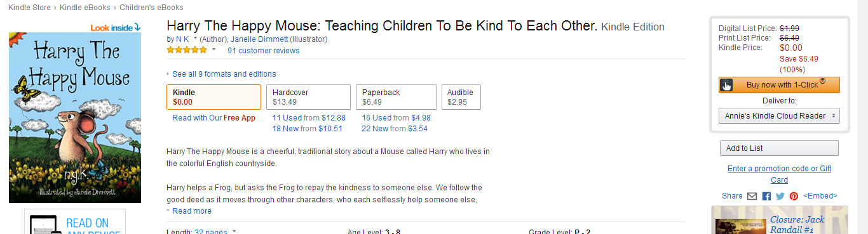Click the Add to List button

(779, 148)
